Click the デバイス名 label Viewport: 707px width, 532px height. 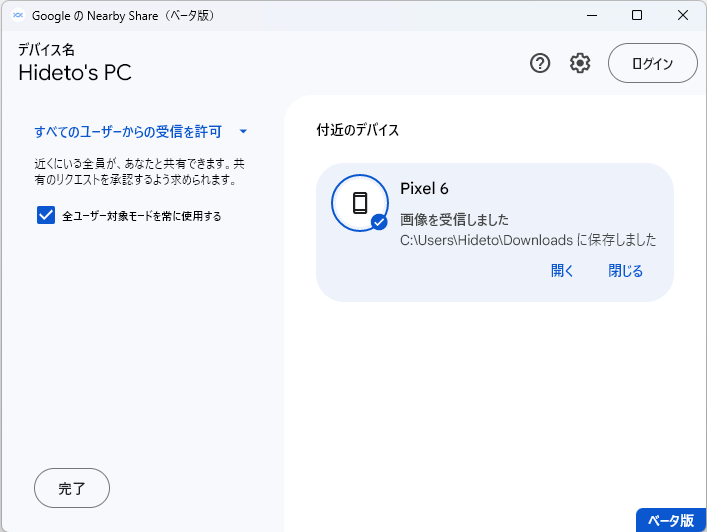46,50
